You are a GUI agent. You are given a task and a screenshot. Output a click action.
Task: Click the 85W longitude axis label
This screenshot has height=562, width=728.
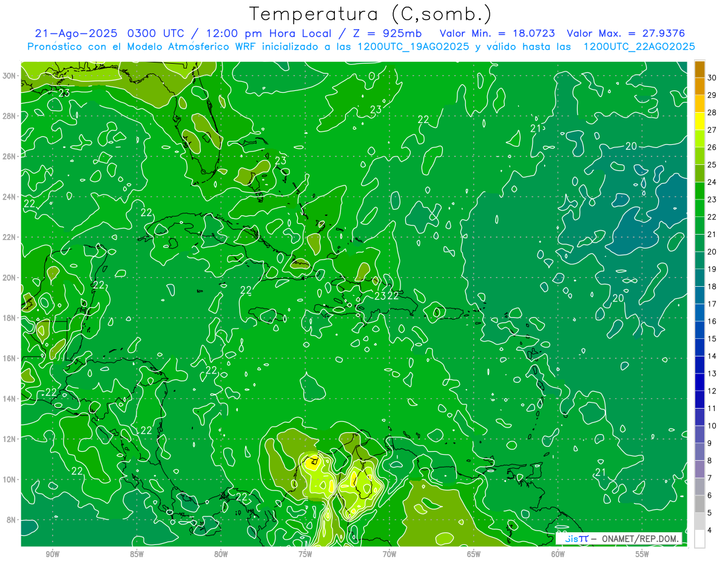click(136, 554)
